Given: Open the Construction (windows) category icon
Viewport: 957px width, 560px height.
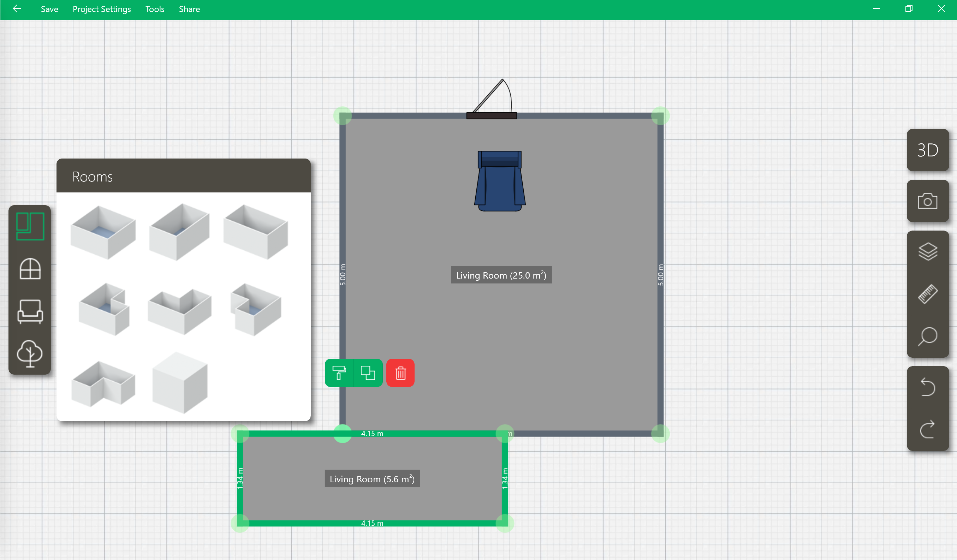Looking at the screenshot, I should [30, 269].
